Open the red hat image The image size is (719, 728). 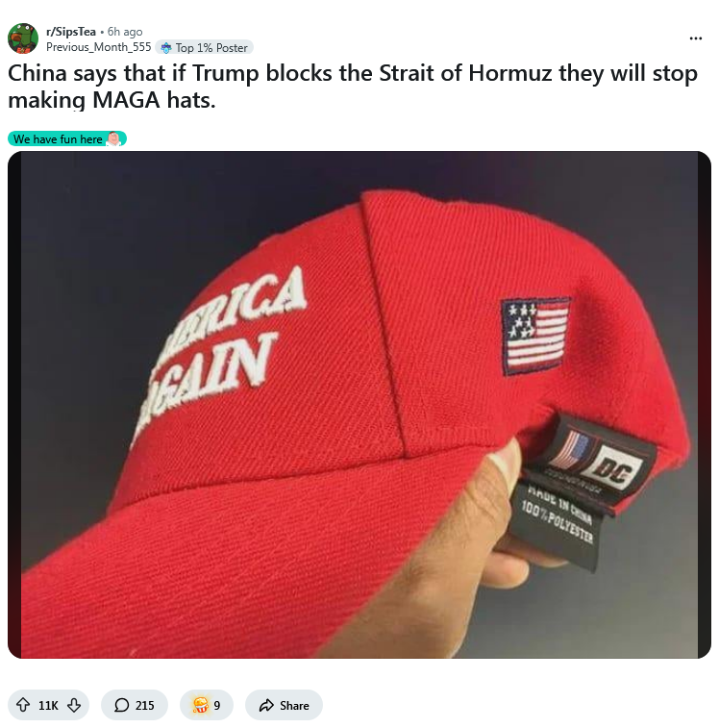359,405
